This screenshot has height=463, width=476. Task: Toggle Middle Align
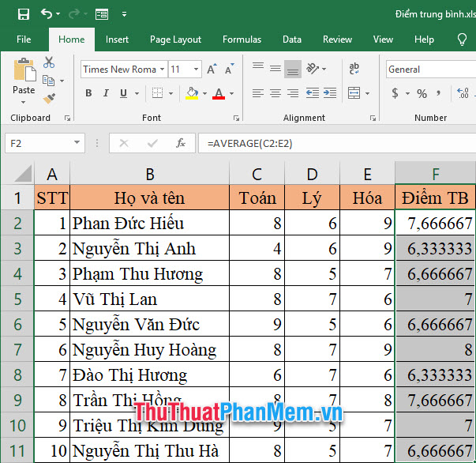(275, 70)
